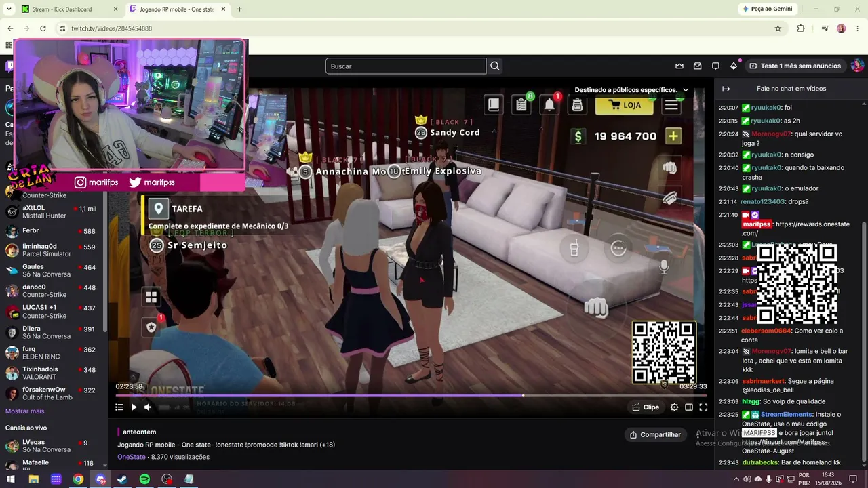
Task: Open Spotify from the taskbar
Action: click(144, 479)
